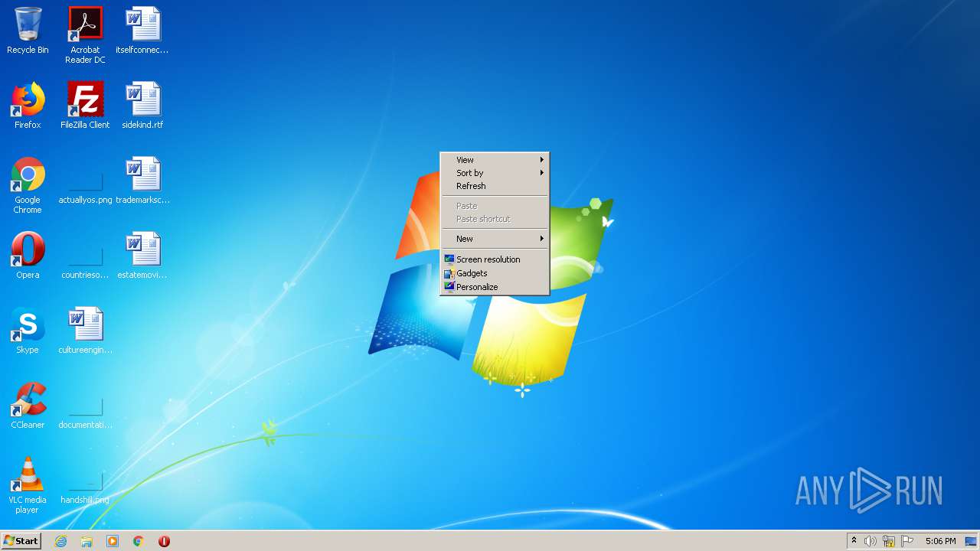
Task: Select the documentati... file icon
Action: [x=85, y=410]
